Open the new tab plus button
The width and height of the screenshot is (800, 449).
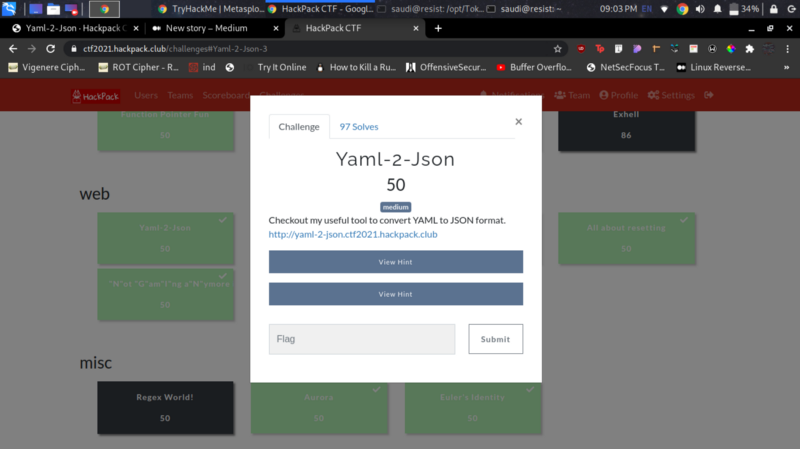point(438,29)
